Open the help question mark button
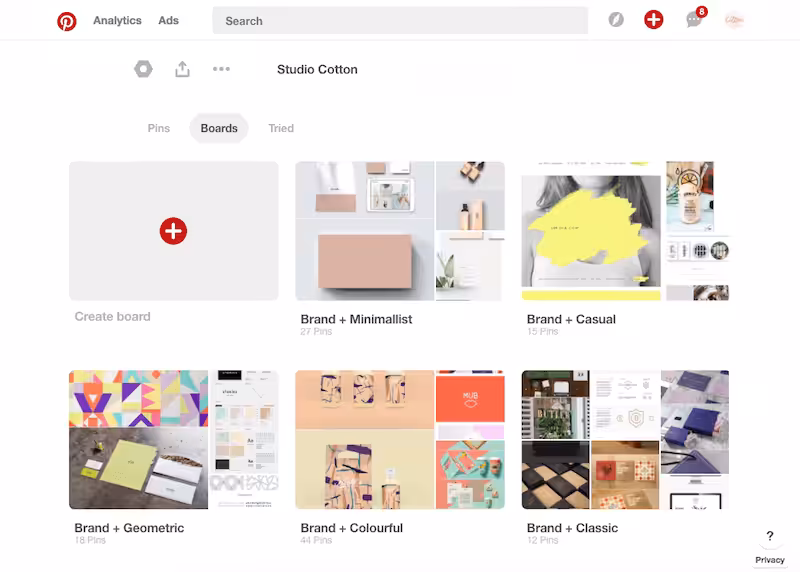Screen dimensions: 800x572 770,536
